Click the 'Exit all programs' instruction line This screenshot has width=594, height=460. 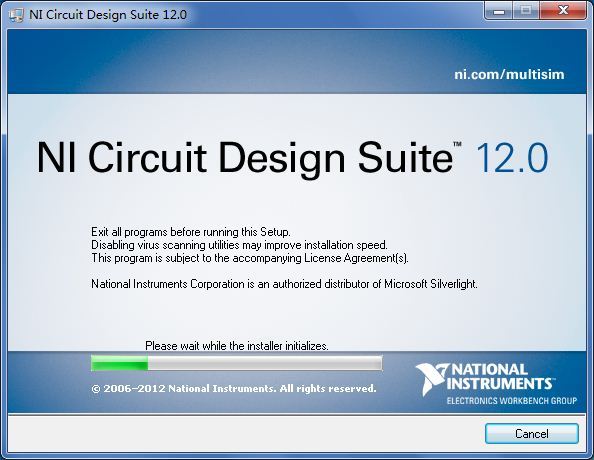191,232
